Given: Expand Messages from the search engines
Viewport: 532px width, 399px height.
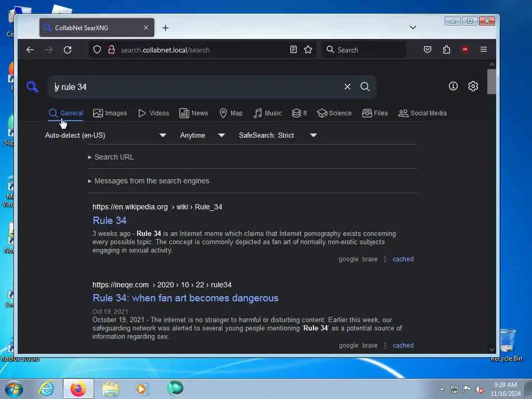Looking at the screenshot, I should [149, 181].
